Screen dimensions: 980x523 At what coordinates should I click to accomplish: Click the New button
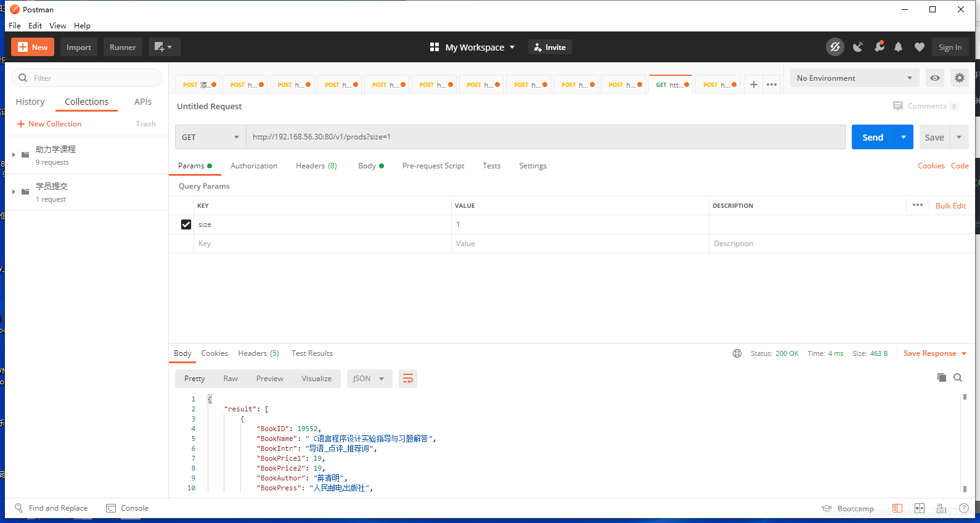[33, 47]
